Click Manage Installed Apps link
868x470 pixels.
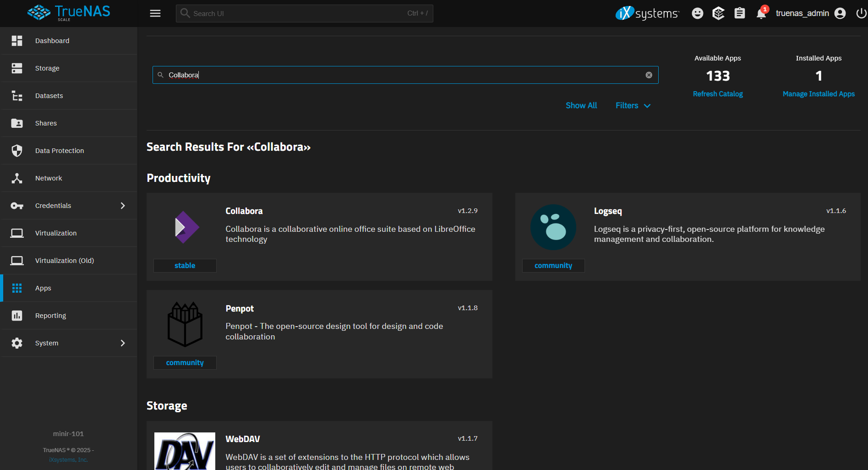819,94
